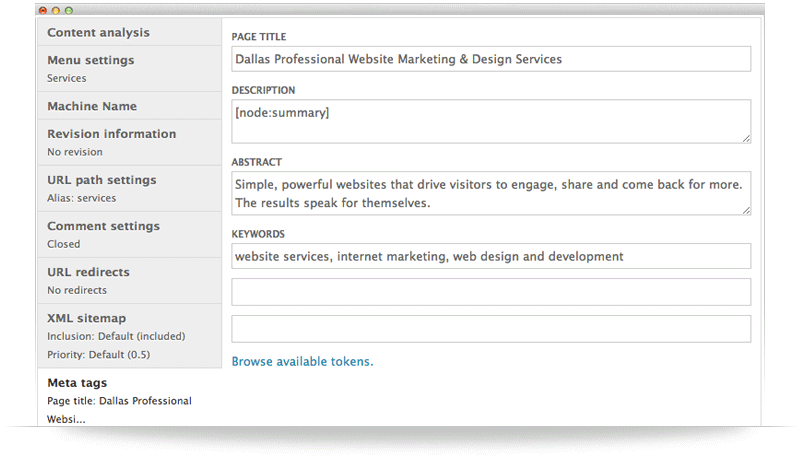The image size is (800, 461).
Task: Focus the Description text area
Action: (x=491, y=121)
